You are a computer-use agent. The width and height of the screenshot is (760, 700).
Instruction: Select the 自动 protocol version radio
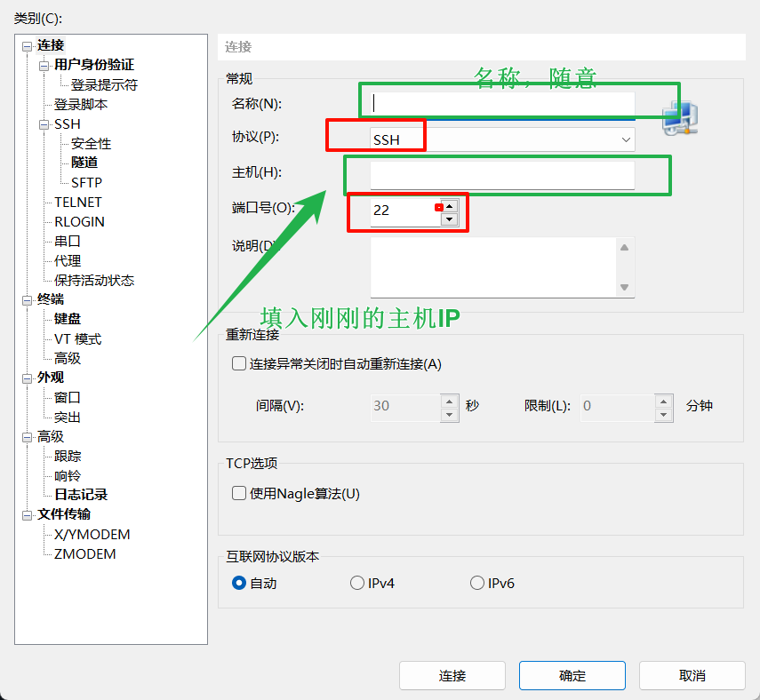[239, 583]
